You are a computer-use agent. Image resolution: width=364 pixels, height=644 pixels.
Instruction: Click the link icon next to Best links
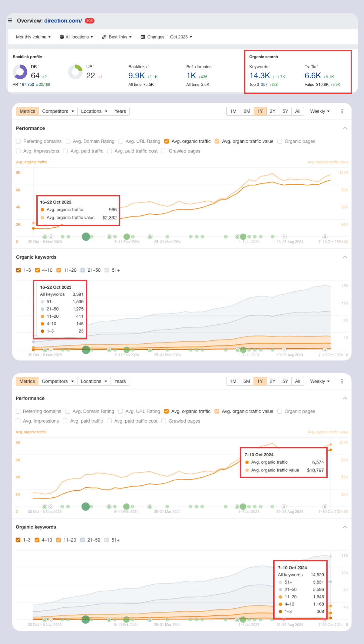pos(104,37)
